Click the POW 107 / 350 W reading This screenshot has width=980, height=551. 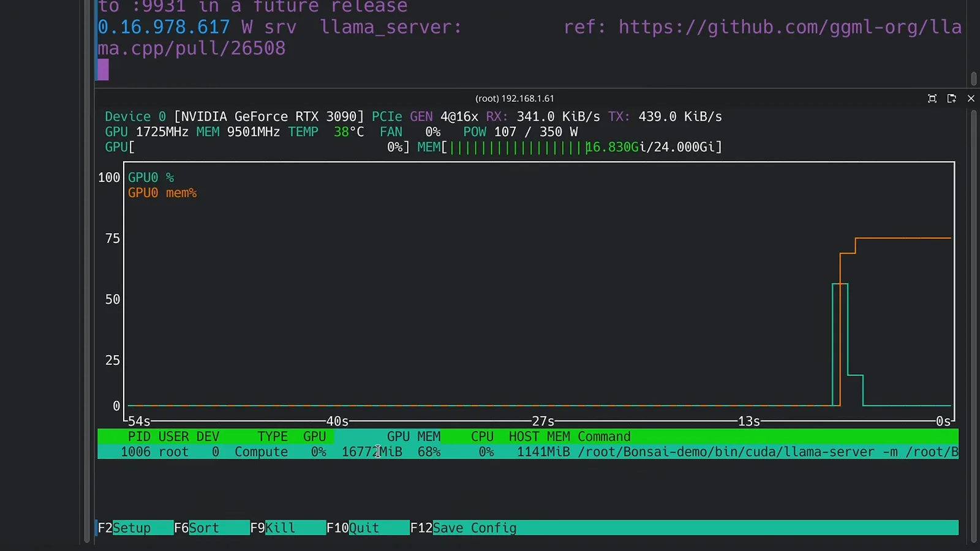click(x=521, y=132)
